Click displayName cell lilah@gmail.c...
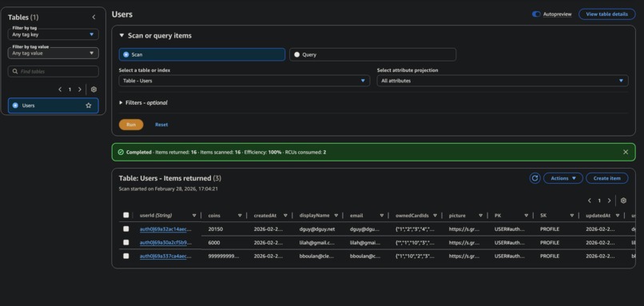Viewport: 644px width, 306px height. pos(317,243)
